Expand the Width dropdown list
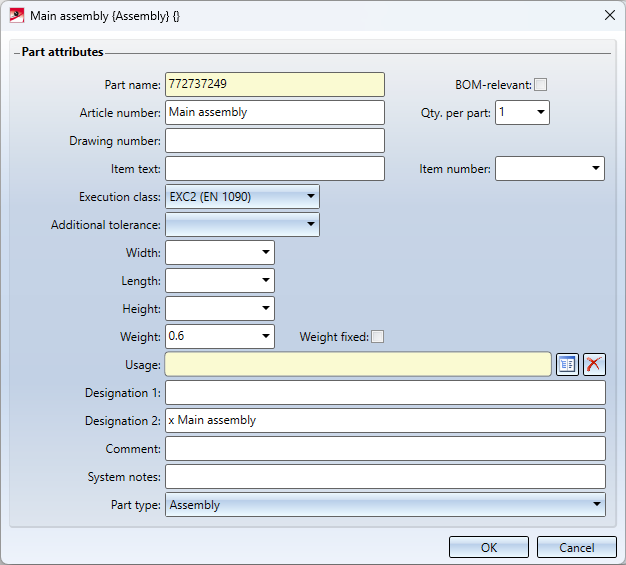Screen dimensions: 626x565 (266, 253)
